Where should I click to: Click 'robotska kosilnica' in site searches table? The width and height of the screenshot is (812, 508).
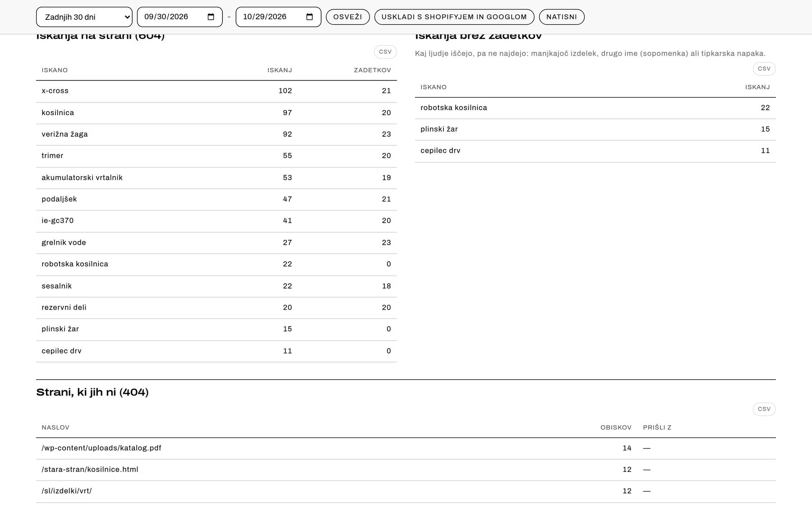coord(75,264)
